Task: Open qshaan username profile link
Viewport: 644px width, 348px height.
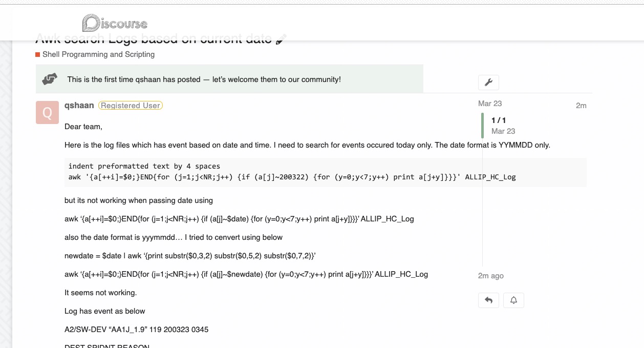Action: click(x=79, y=105)
